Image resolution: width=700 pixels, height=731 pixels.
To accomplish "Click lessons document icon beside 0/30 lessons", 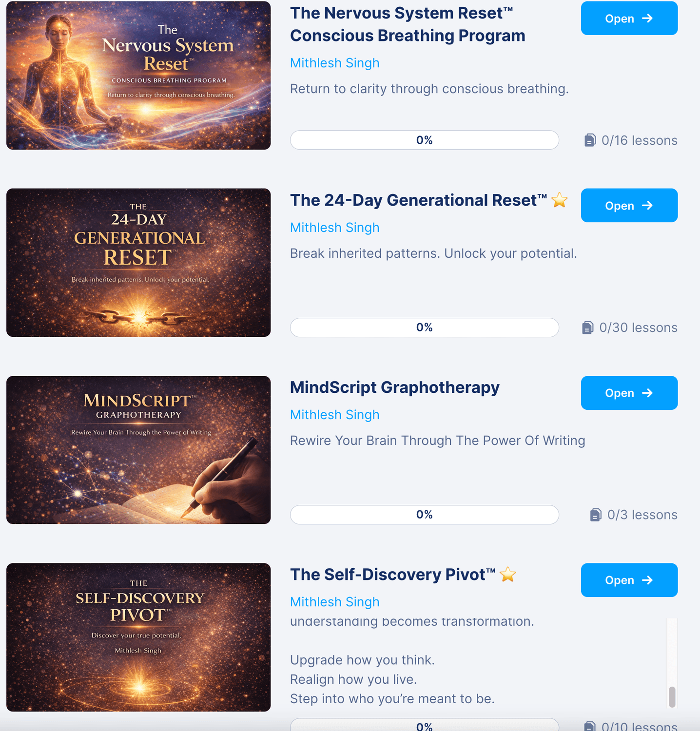I will [588, 327].
